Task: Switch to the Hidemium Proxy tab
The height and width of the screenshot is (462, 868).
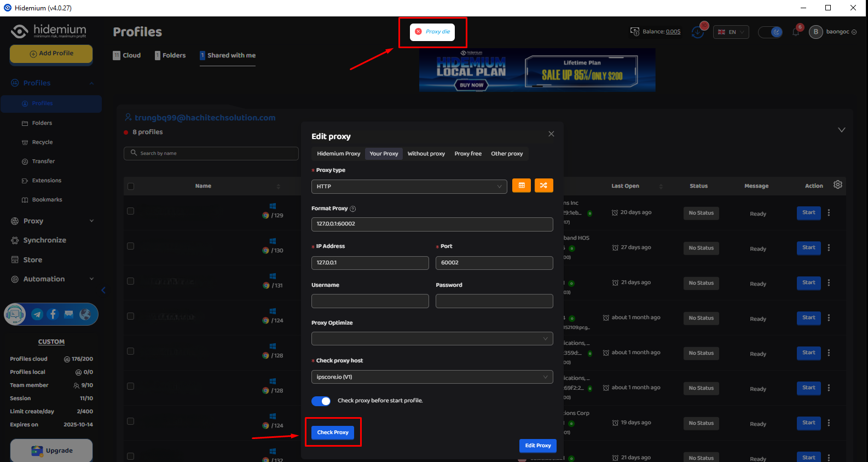Action: point(338,154)
